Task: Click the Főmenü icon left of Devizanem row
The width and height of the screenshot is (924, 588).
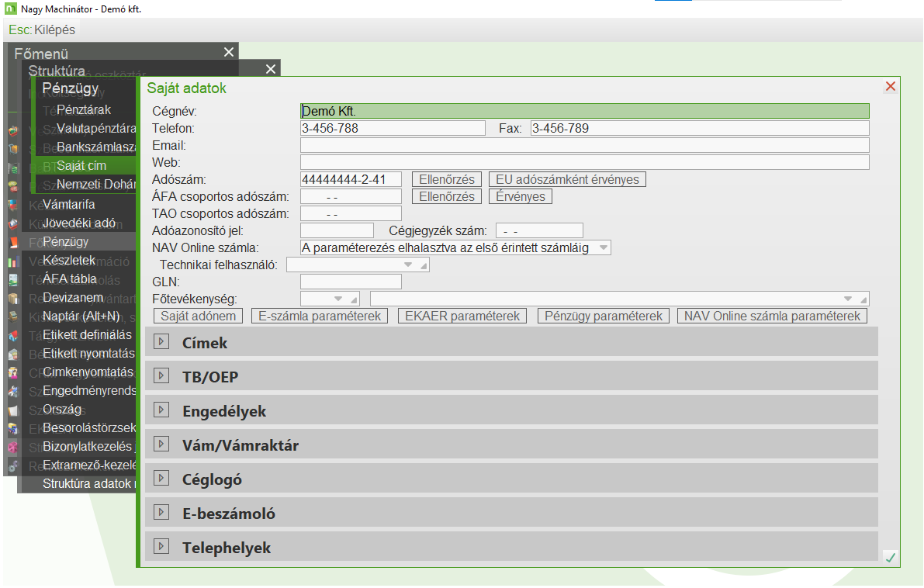Action: coord(13,298)
